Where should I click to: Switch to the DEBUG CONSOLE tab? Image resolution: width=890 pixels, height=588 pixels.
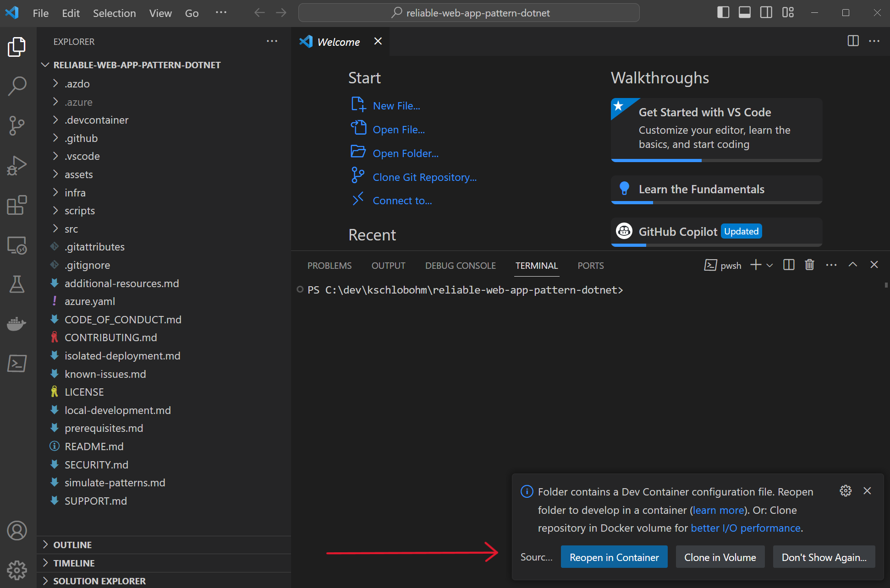coord(460,266)
